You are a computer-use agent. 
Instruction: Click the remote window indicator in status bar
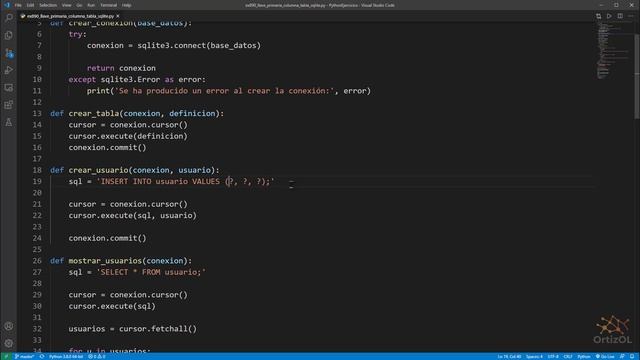click(6, 356)
